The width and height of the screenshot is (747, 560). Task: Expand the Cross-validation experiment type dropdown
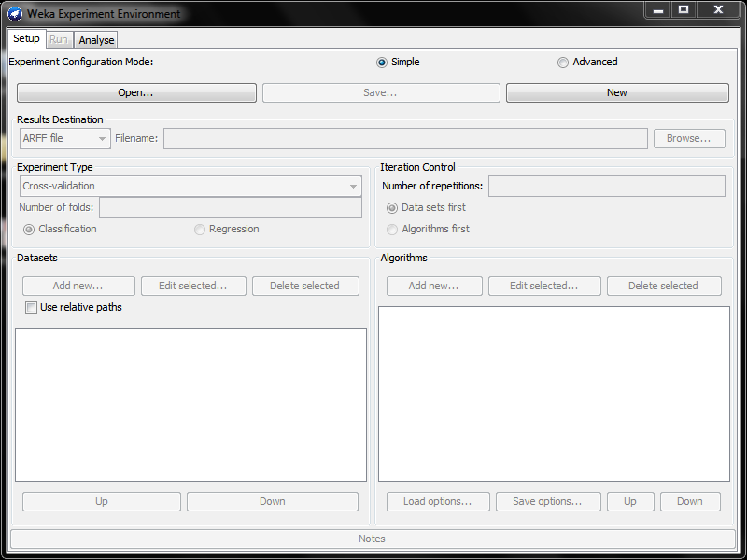pos(190,186)
